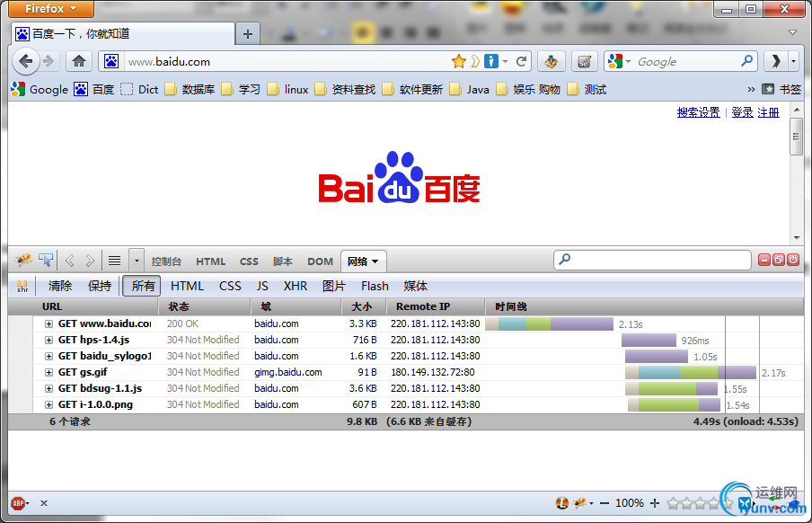Filter network requests by JS
This screenshot has height=523, width=812.
pos(262,286)
